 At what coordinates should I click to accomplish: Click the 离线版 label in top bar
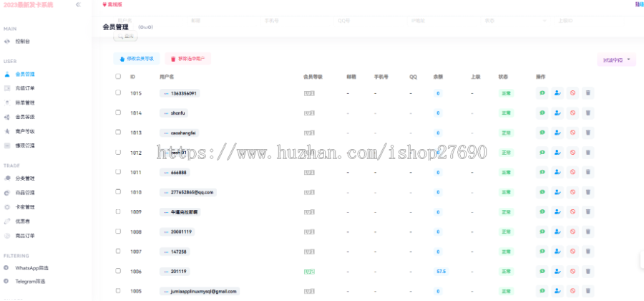pos(112,5)
